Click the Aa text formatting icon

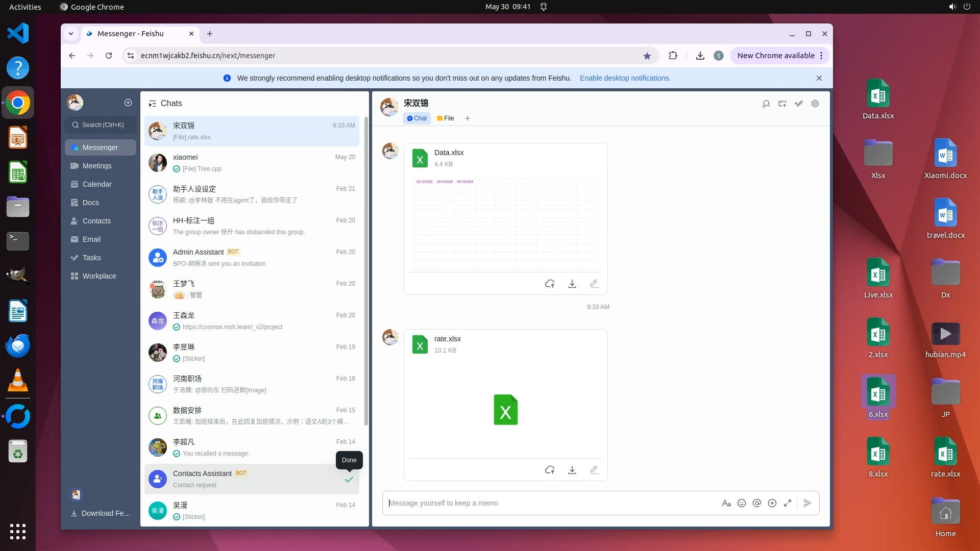(726, 503)
